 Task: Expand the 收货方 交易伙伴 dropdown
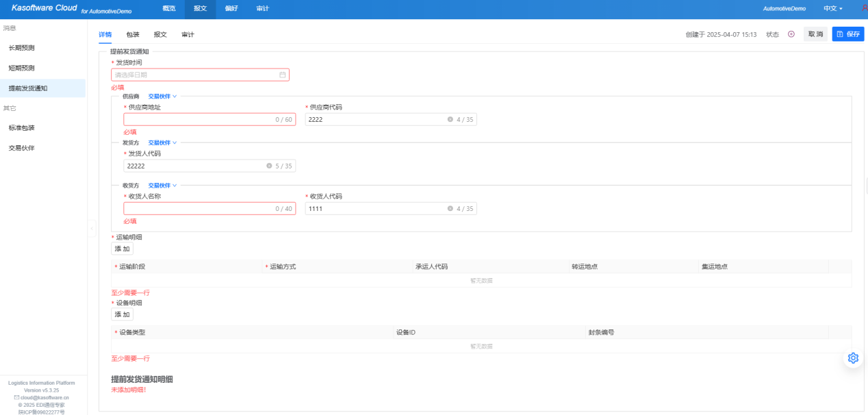coord(162,186)
